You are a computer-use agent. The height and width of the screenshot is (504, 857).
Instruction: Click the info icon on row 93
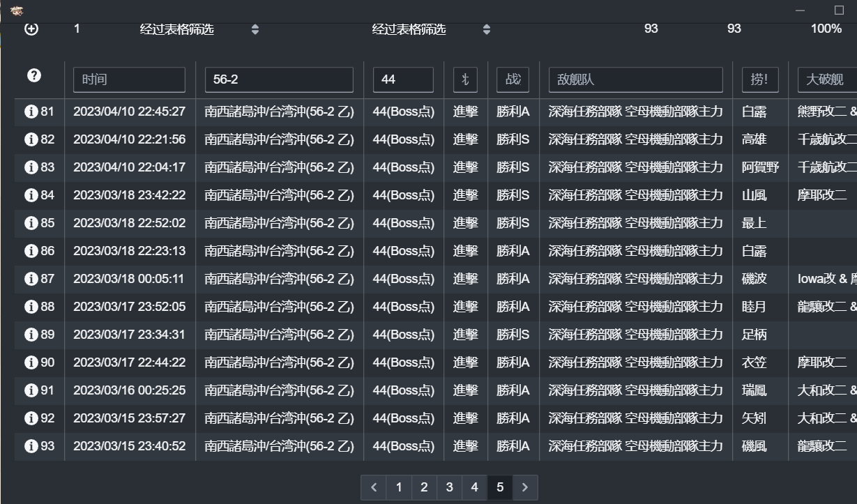[31, 446]
